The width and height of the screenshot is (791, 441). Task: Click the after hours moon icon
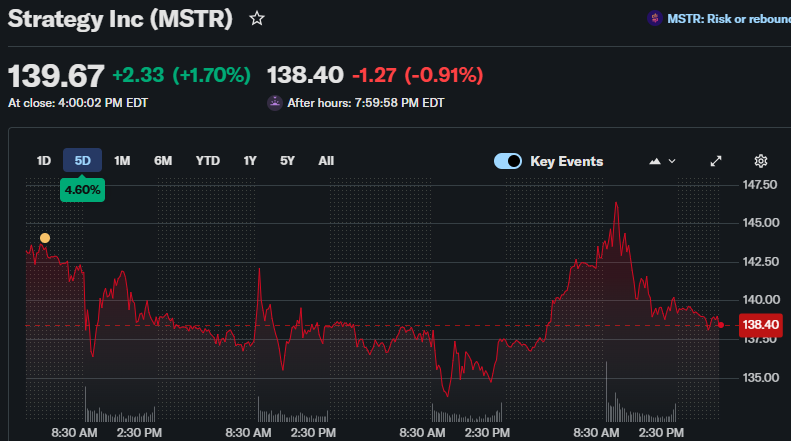(274, 103)
